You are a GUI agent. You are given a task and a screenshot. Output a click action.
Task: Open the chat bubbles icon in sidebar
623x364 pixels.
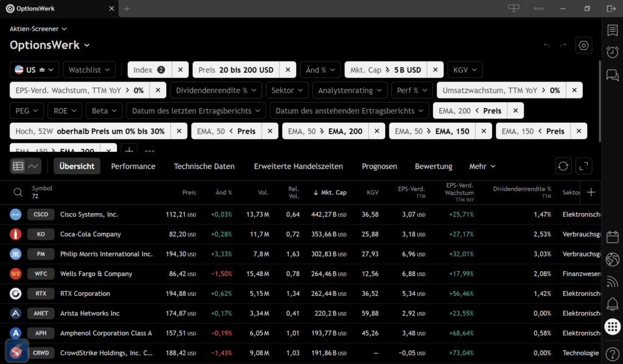(612, 75)
